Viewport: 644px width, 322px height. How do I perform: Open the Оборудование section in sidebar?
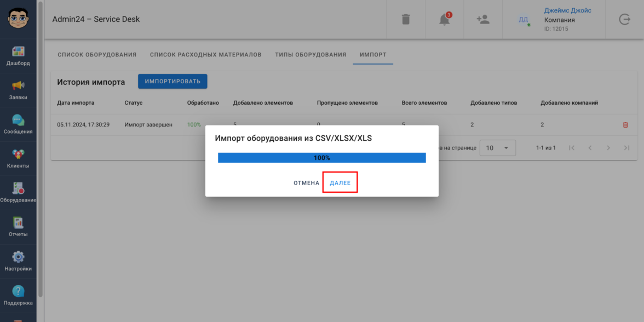pos(18,193)
